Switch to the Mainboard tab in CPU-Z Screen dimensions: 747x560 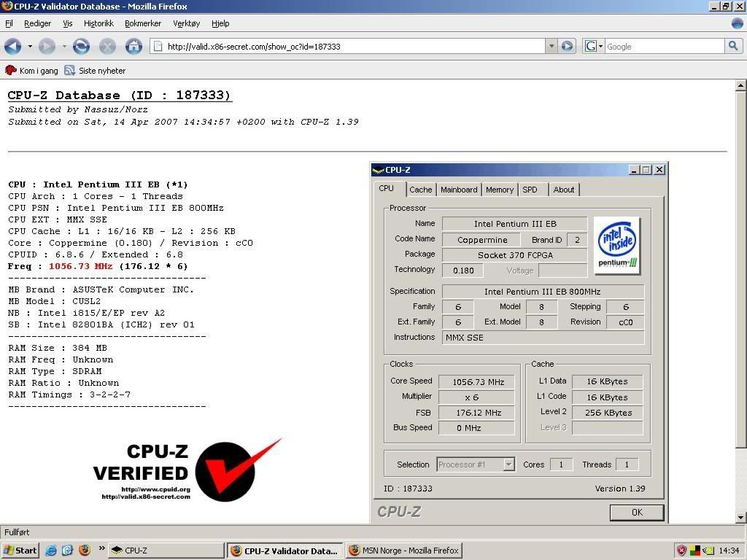(x=459, y=190)
